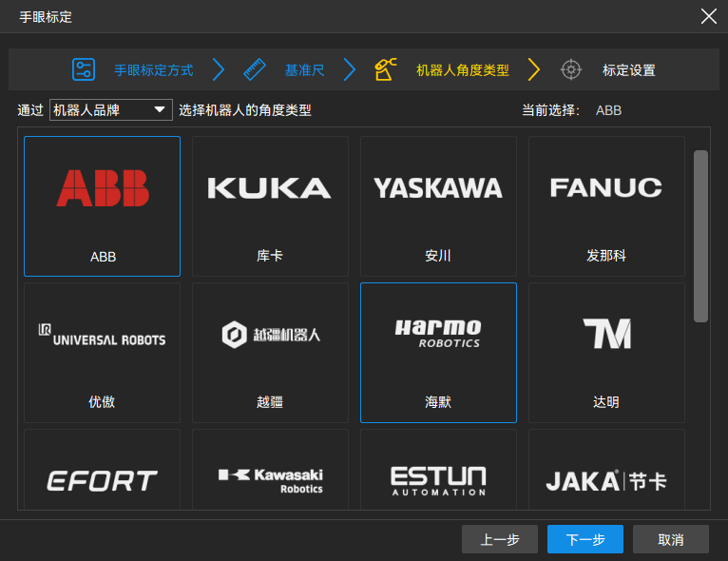Click the 取消 button
The image size is (728, 561).
pos(671,539)
